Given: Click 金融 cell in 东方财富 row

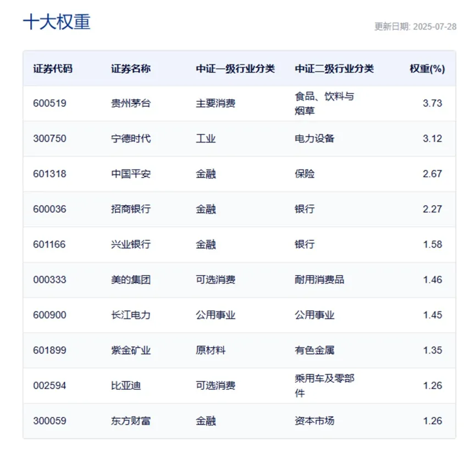Looking at the screenshot, I should (x=206, y=421).
